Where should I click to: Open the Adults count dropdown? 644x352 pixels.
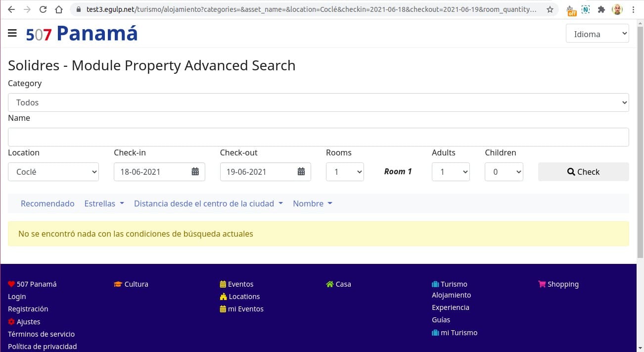(451, 172)
